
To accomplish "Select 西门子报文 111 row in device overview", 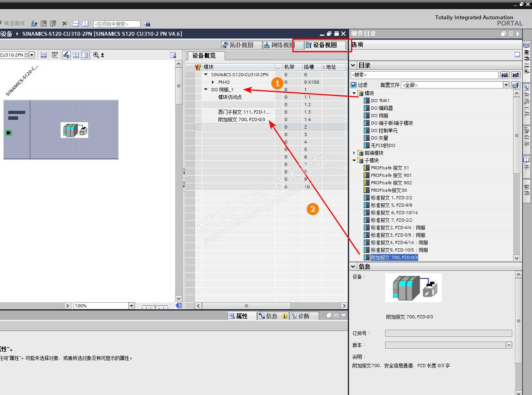I will coord(244,112).
